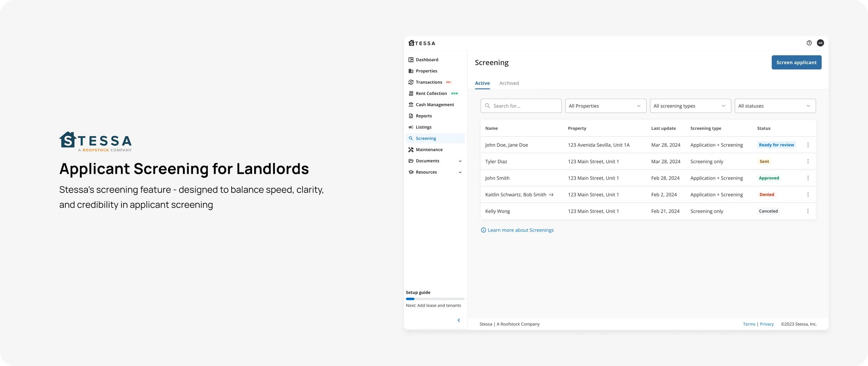Click the name Tyler Diaz

[496, 162]
